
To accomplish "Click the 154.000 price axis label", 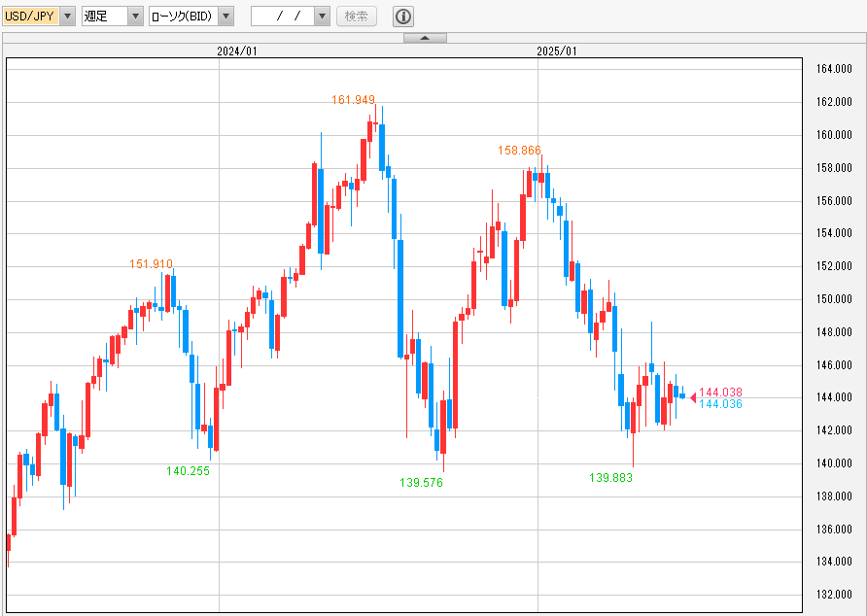I will tap(834, 233).
